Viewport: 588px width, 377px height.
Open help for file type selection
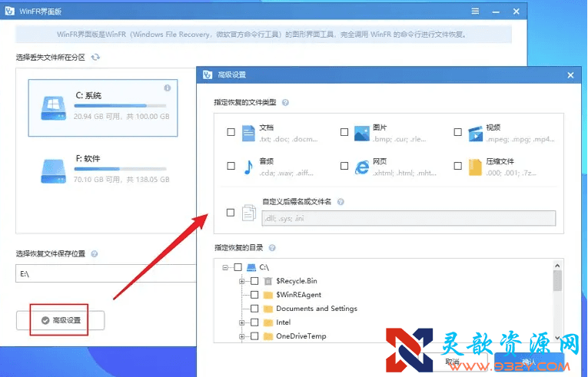tap(285, 102)
